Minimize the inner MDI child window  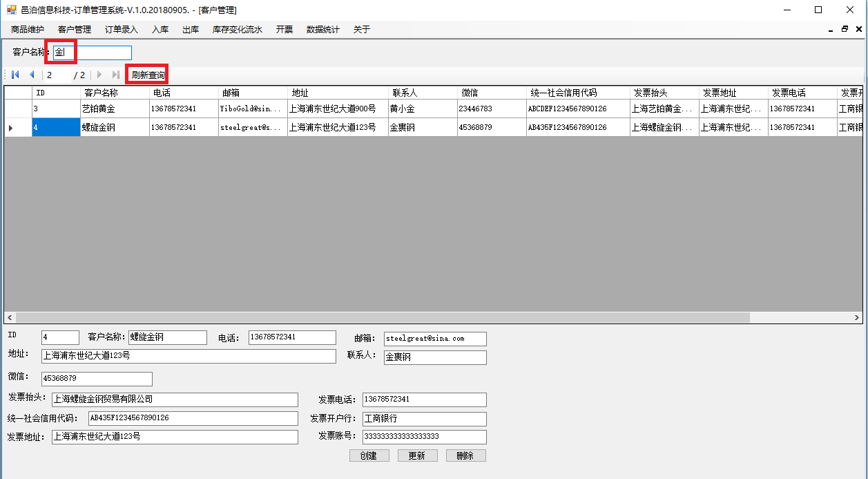click(x=830, y=30)
